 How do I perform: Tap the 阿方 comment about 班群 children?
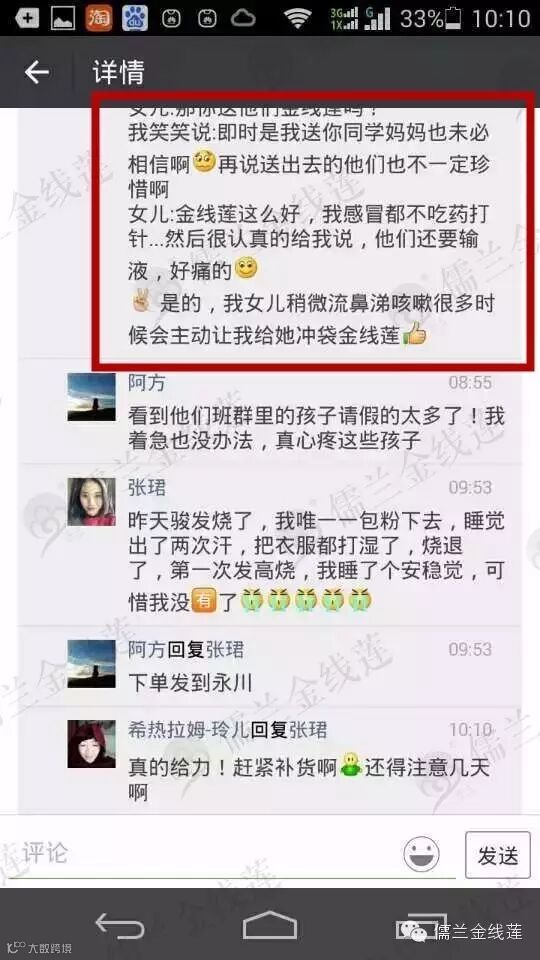pos(316,428)
